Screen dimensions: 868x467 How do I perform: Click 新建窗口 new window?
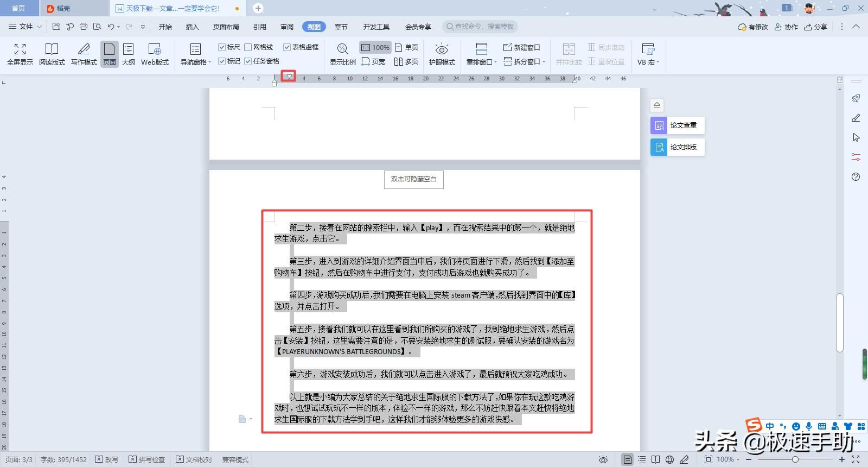pos(521,47)
